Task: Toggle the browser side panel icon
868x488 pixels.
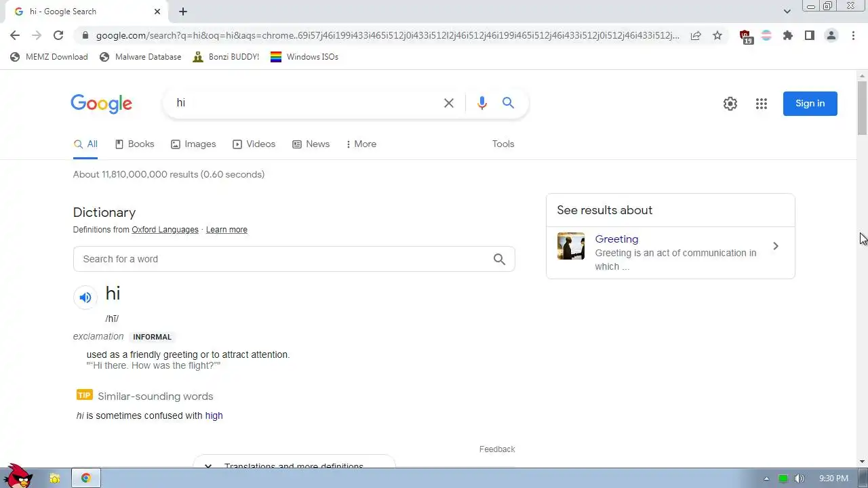Action: click(x=810, y=36)
